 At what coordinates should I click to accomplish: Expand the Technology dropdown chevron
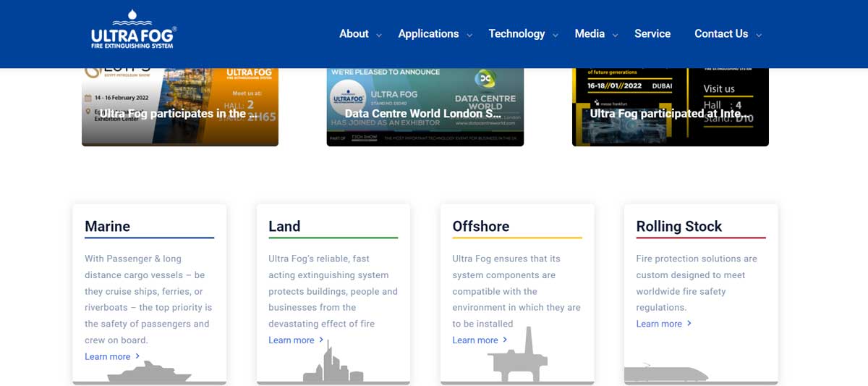(556, 35)
